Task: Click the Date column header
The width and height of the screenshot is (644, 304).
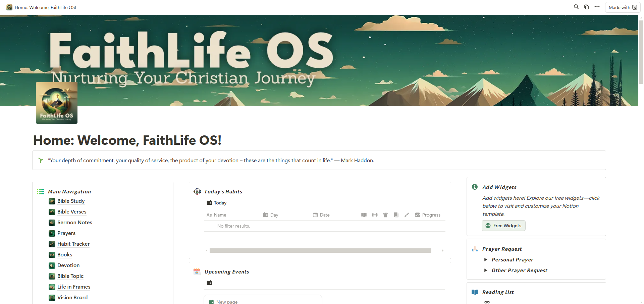Action: coord(321,215)
